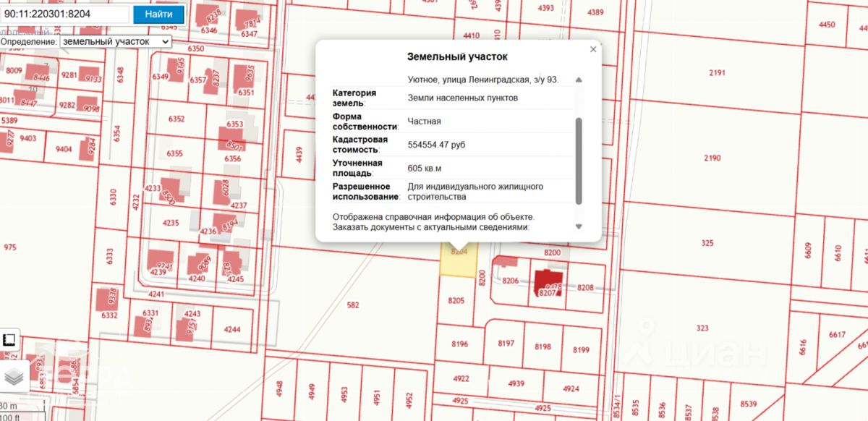Click parcel 4924 on the map
The width and height of the screenshot is (868, 421).
coord(571,388)
